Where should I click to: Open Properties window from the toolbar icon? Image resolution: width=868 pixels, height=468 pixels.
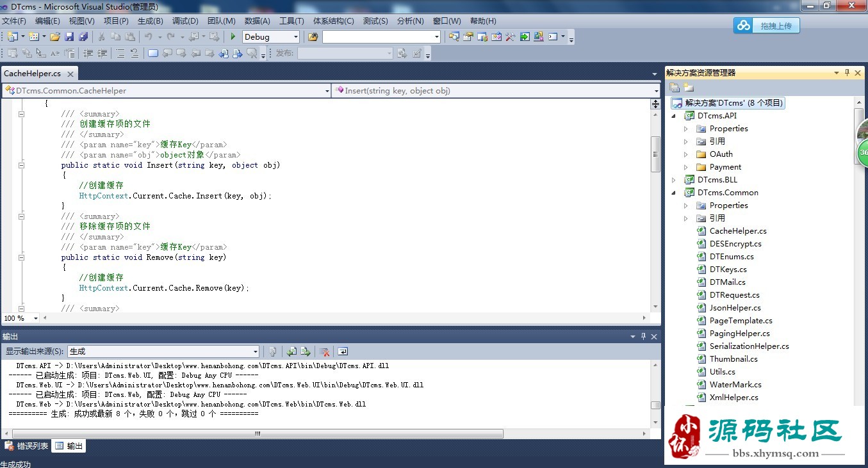(468, 36)
